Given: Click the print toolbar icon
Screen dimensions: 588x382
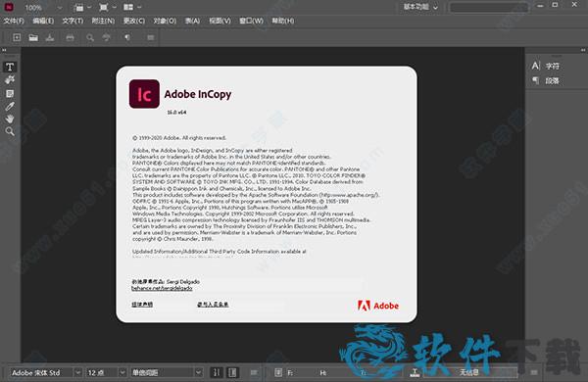Looking at the screenshot, I should pos(71,37).
